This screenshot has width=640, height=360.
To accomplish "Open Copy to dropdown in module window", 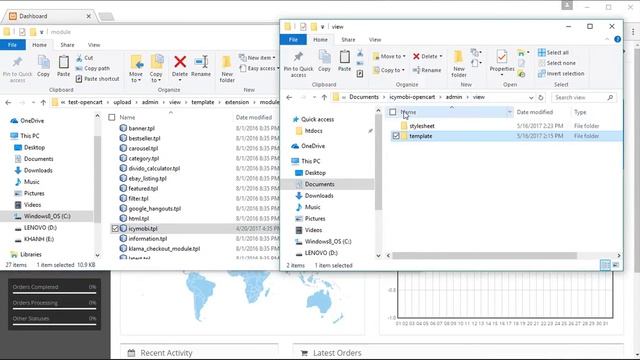I will pyautogui.click(x=156, y=69).
